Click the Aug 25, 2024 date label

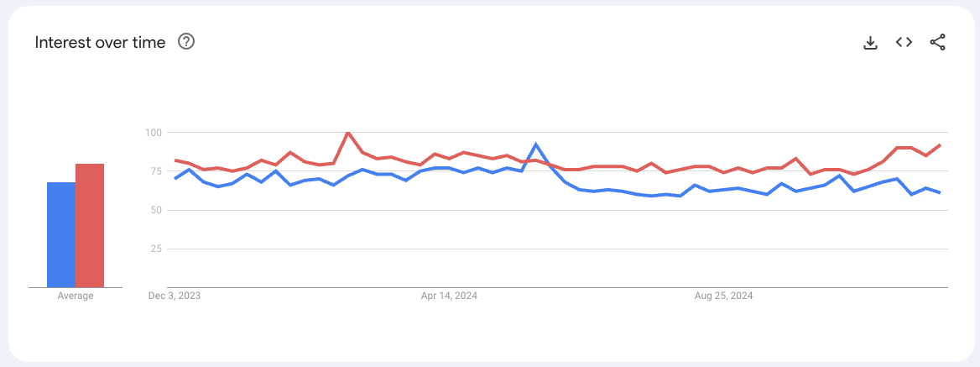pos(724,296)
